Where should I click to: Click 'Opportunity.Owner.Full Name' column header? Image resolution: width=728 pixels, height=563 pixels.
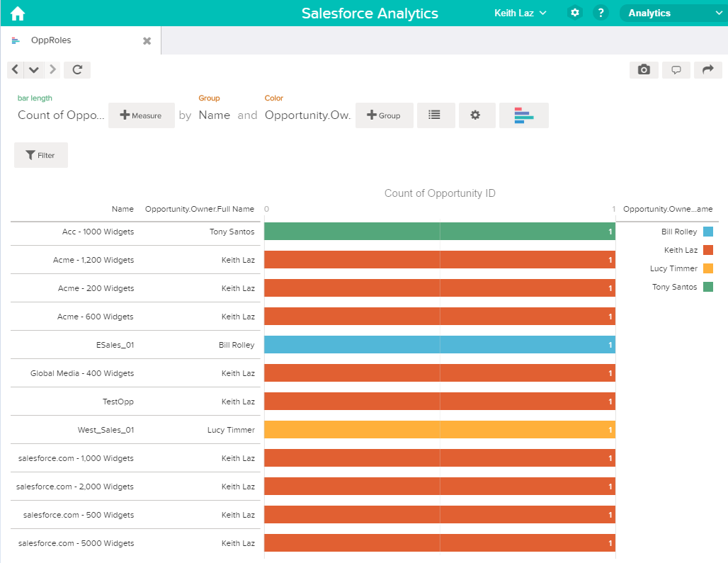point(200,209)
